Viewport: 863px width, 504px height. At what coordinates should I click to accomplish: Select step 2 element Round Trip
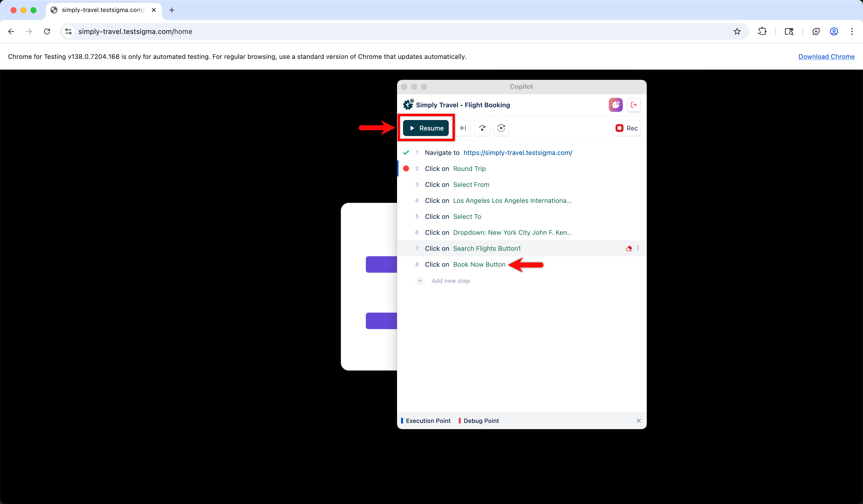[x=469, y=168]
